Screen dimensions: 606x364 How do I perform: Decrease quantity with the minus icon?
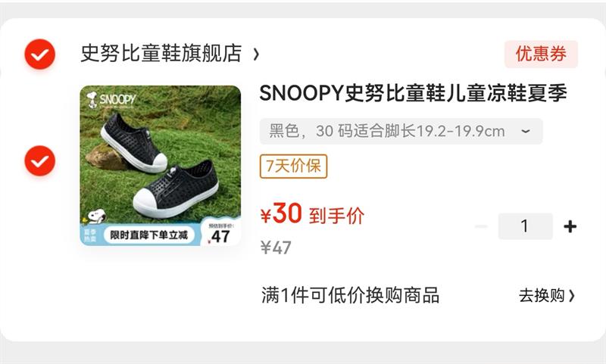(x=481, y=226)
